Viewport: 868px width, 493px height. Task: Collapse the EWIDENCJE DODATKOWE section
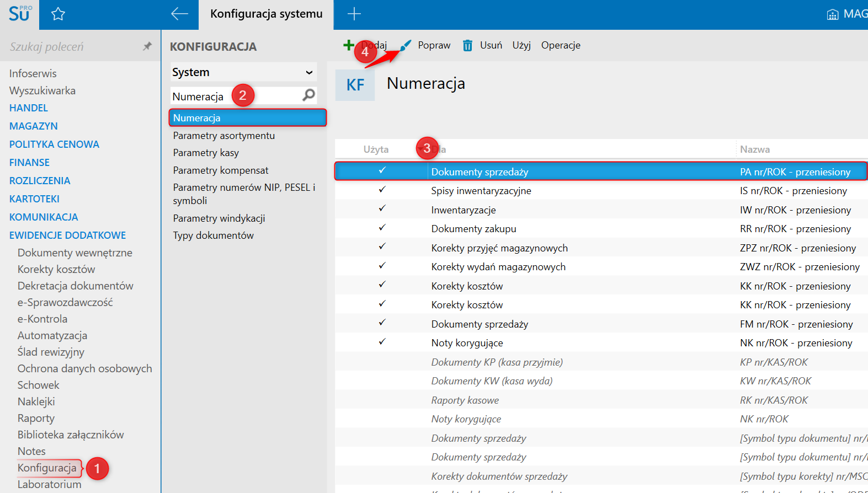pyautogui.click(x=67, y=235)
